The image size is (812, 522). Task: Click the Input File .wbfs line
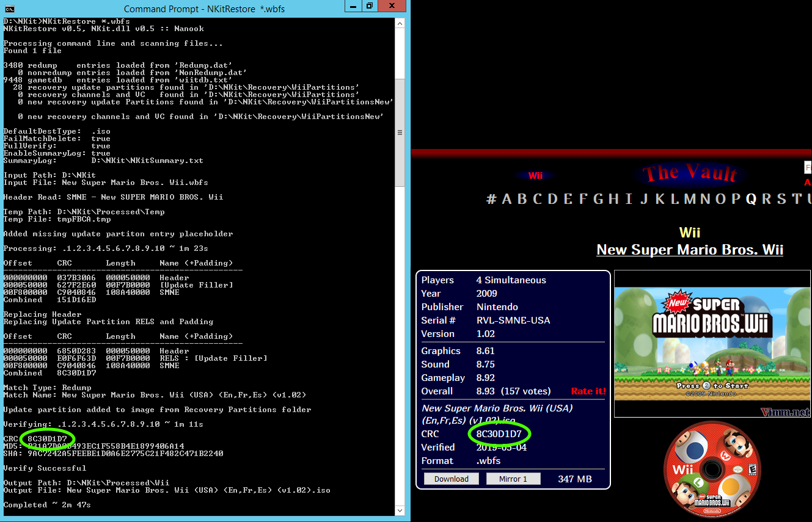pos(106,183)
